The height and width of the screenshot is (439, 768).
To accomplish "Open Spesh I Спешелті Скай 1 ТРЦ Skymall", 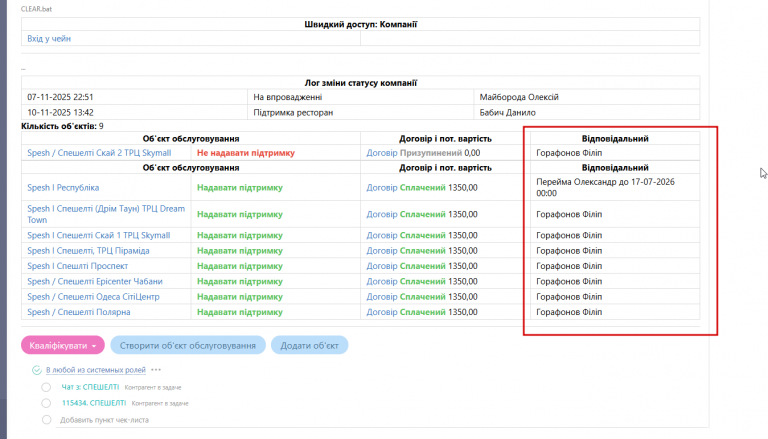I will tap(98, 235).
